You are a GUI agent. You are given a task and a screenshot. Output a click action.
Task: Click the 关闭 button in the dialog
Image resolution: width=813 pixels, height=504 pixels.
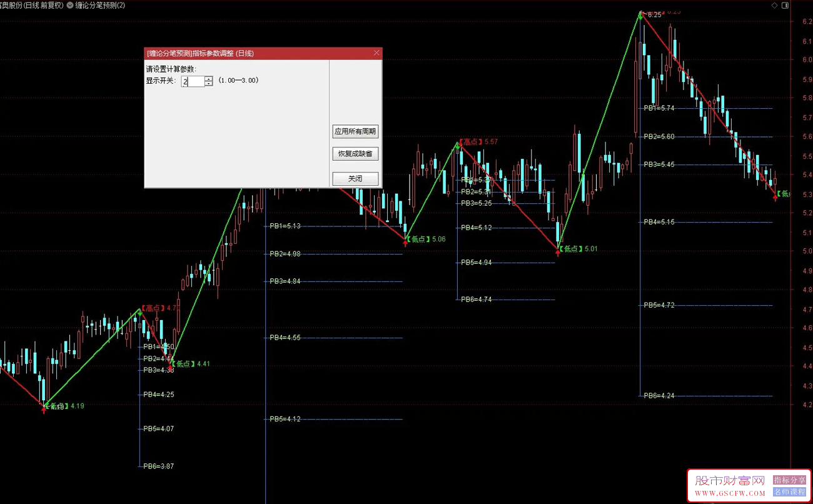355,178
